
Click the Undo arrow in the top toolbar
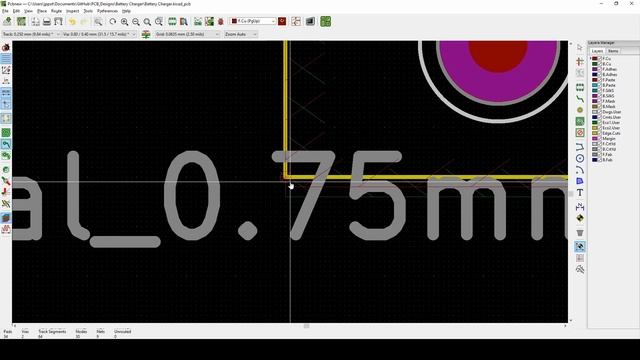[72, 22]
